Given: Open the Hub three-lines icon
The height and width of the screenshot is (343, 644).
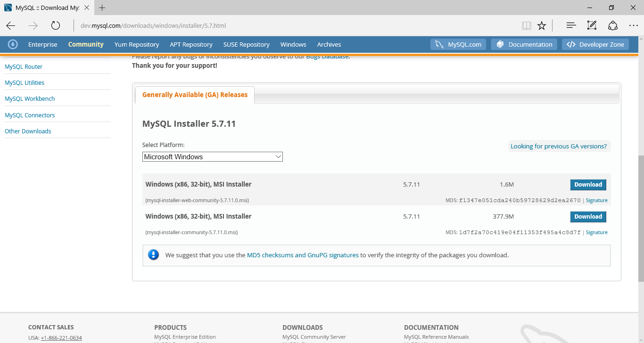Looking at the screenshot, I should point(571,25).
